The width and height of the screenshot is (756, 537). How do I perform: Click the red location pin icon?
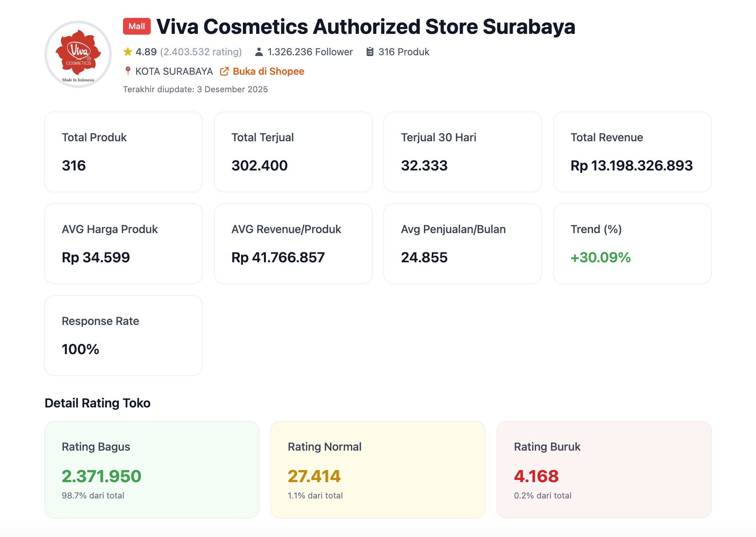pos(128,71)
